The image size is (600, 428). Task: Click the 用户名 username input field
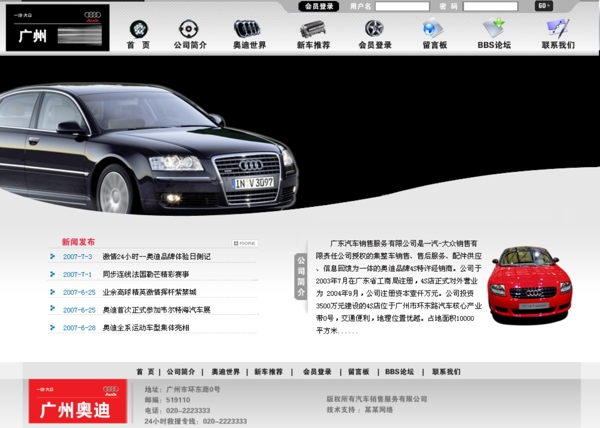pos(402,6)
